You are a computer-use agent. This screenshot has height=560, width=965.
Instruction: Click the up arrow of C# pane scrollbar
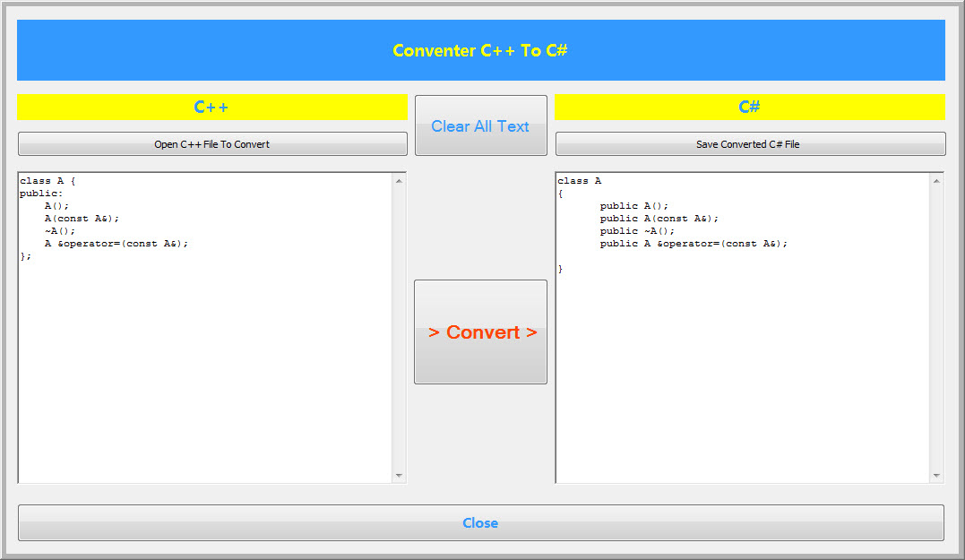pos(936,181)
